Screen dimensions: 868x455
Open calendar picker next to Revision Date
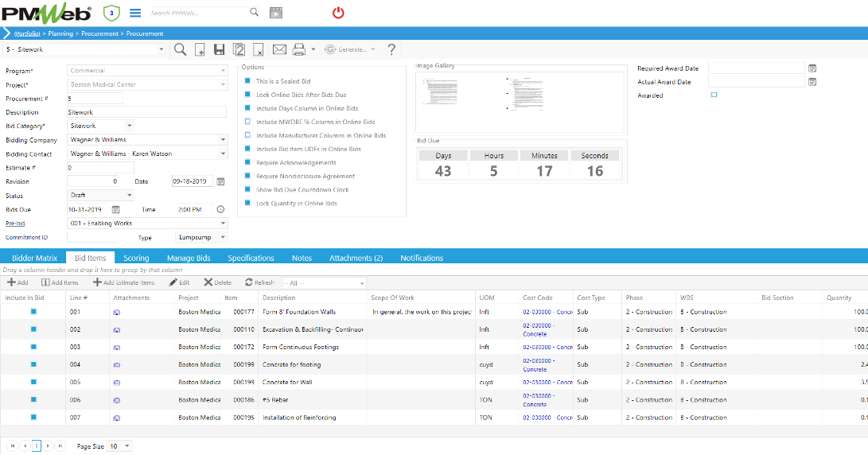220,181
